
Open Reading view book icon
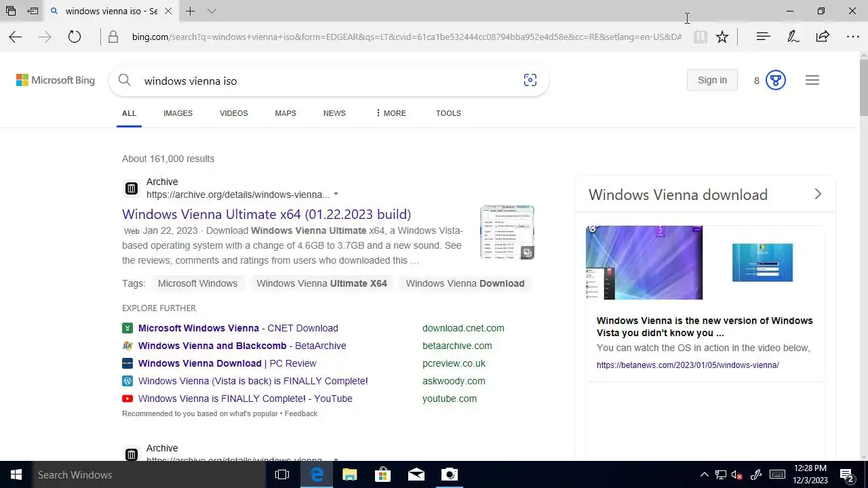(701, 37)
